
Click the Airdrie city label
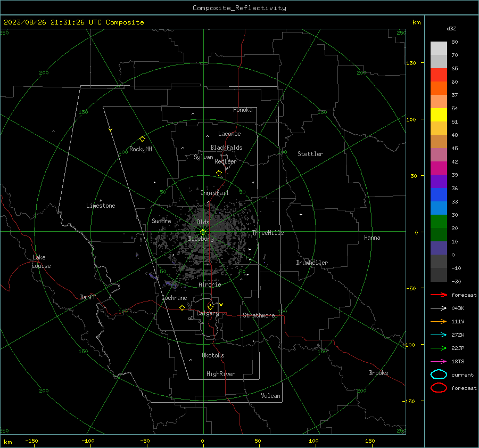[210, 284]
